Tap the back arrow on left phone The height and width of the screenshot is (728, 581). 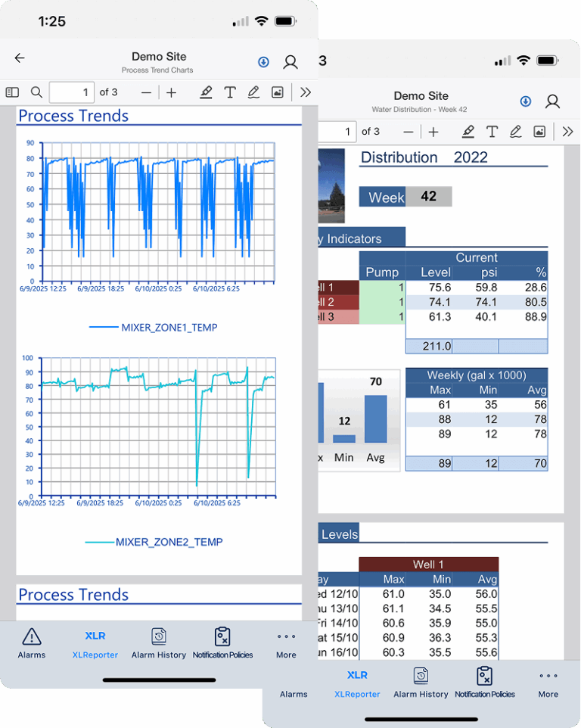pyautogui.click(x=20, y=58)
